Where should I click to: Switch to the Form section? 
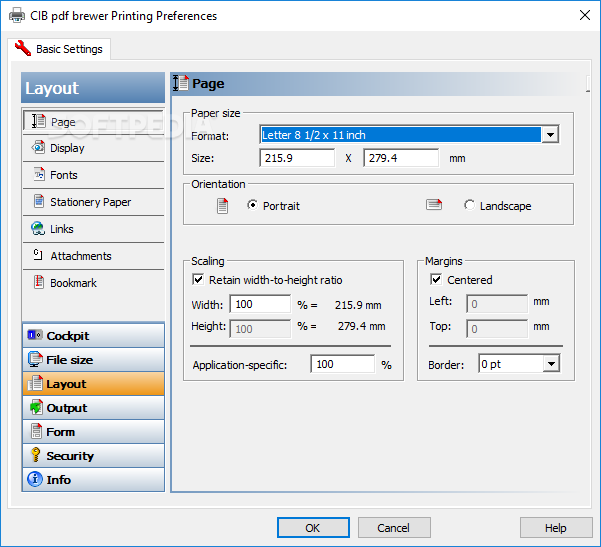94,432
